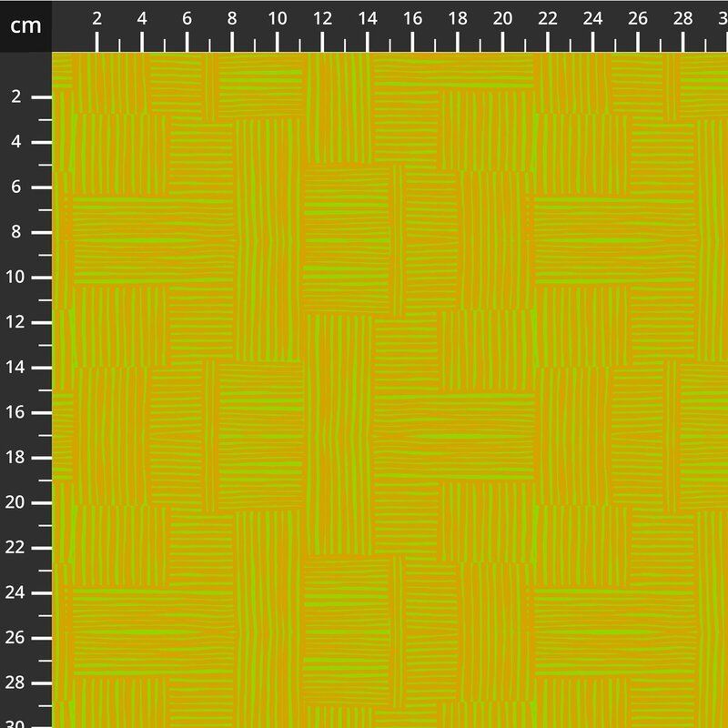This screenshot has height=728, width=728.
Task: Click the 28 mark on the horizontal ruler
Action: pyautogui.click(x=683, y=20)
